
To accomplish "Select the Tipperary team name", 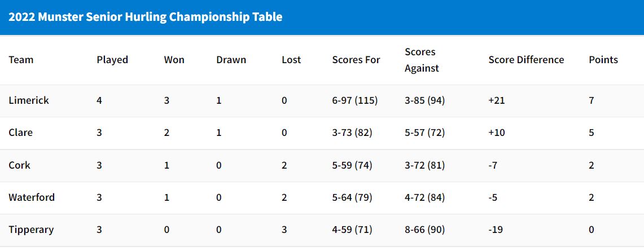I will [31, 230].
